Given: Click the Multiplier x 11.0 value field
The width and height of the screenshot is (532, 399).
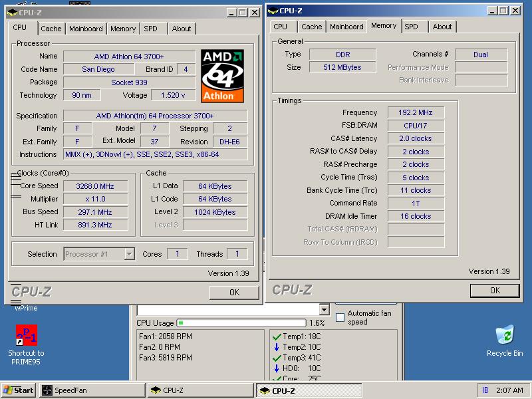Looking at the screenshot, I should (95, 199).
